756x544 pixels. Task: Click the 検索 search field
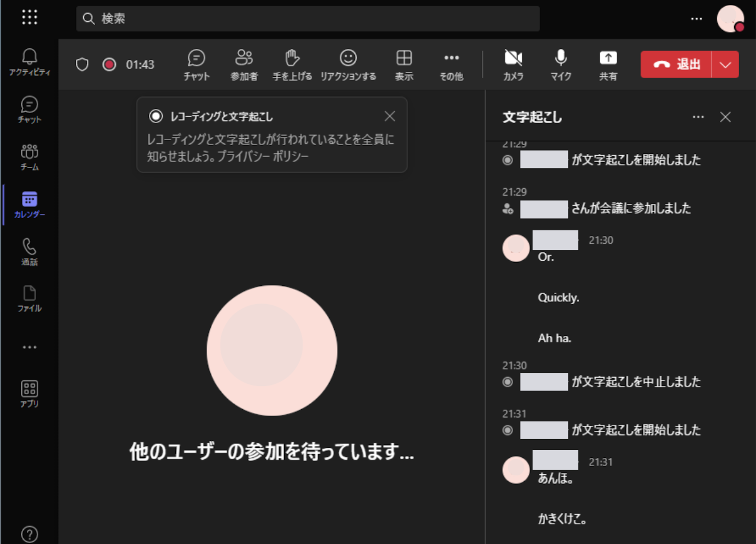pos(307,18)
